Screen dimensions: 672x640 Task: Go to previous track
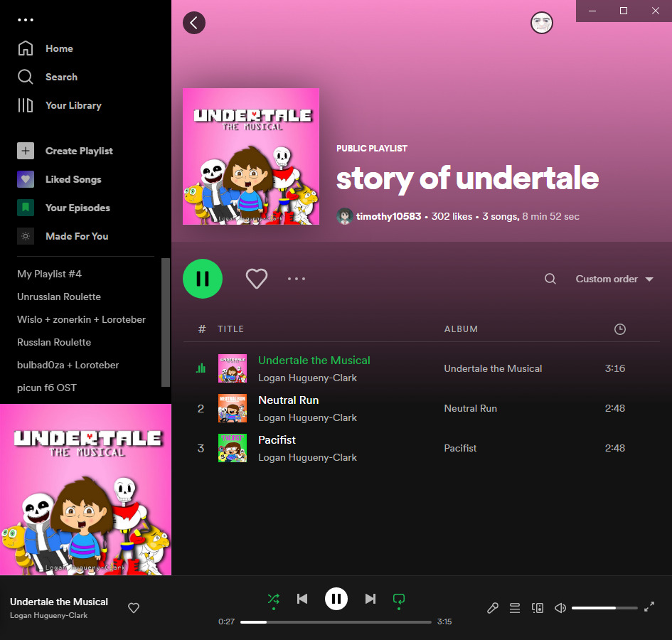302,599
